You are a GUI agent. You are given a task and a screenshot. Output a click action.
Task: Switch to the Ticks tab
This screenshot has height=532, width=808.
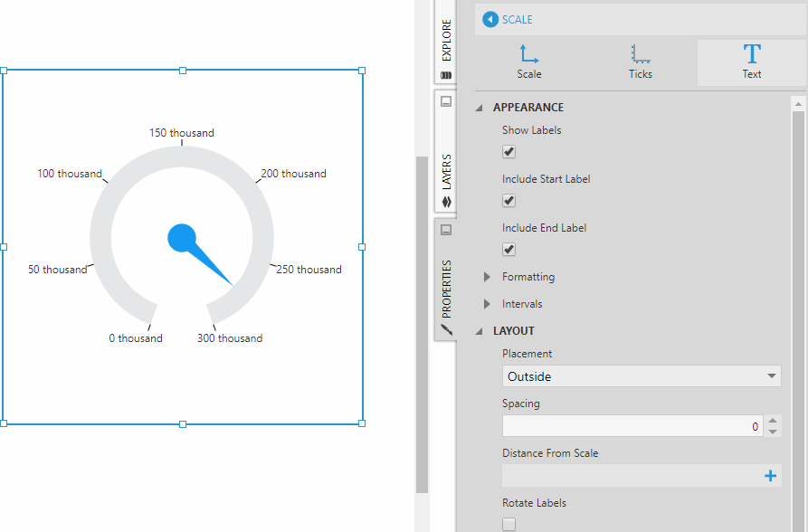(641, 62)
